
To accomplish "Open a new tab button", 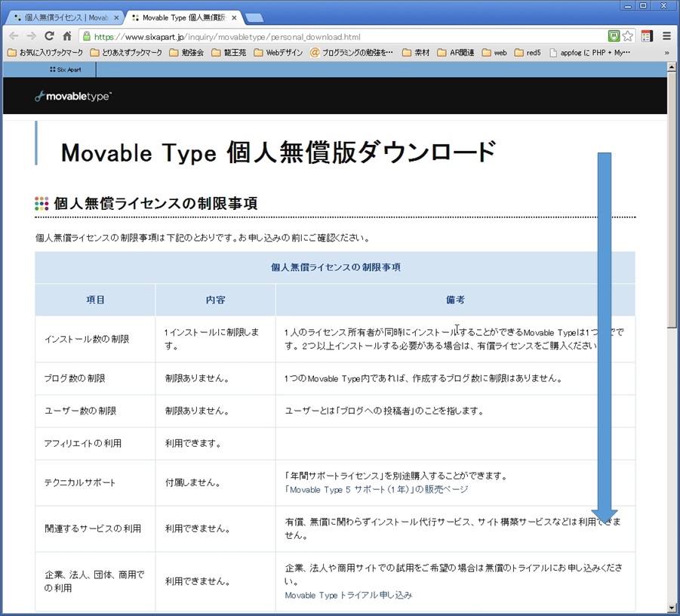I will click(x=254, y=18).
